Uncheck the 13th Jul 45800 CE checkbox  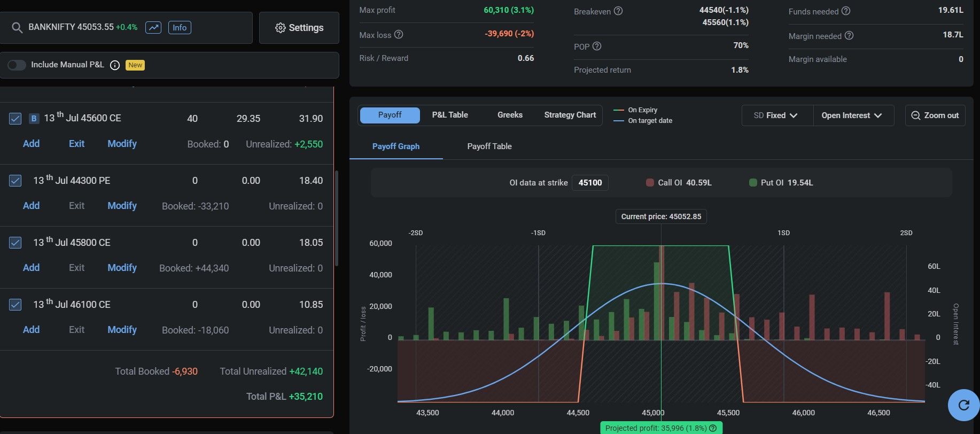(x=15, y=243)
